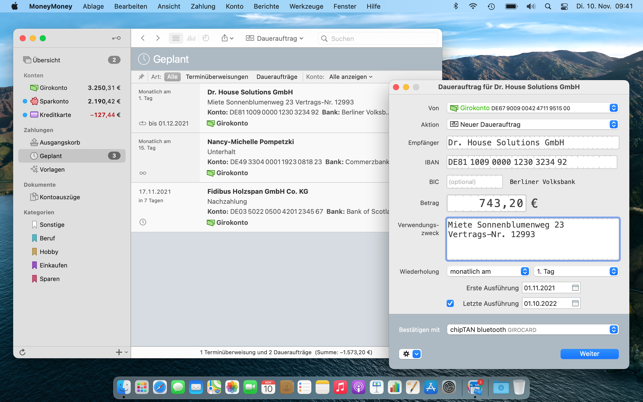Open the calendar picker for Erste Ausführung
This screenshot has width=643, height=402.
pyautogui.click(x=575, y=288)
